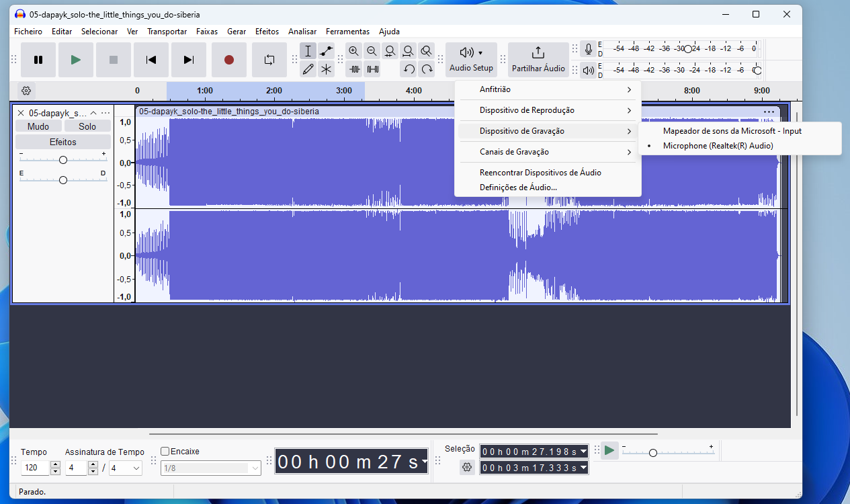Open the Efeitos menu
This screenshot has height=504, width=850.
[x=267, y=32]
